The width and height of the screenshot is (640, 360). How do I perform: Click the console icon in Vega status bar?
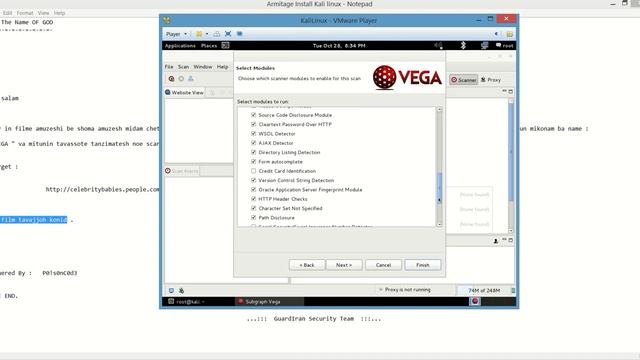[171, 290]
